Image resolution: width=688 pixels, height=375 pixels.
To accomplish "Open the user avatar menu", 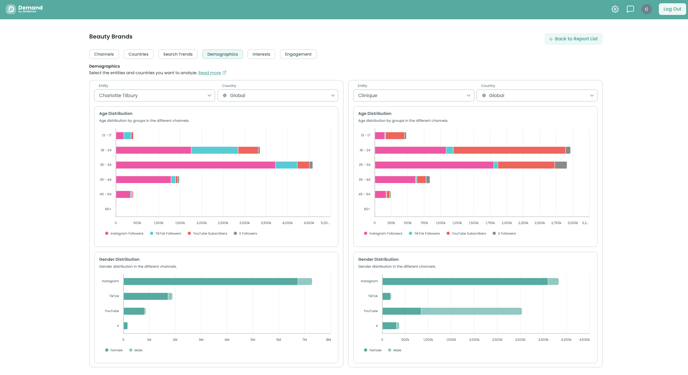I will 646,9.
